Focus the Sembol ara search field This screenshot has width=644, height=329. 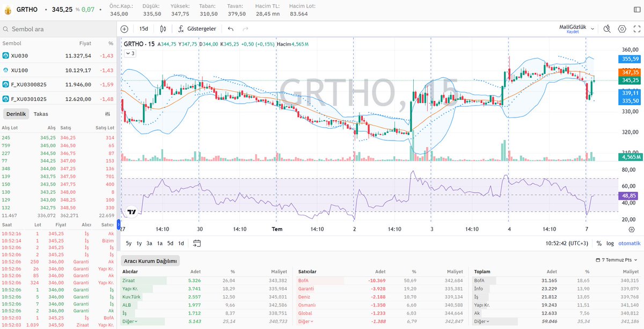(x=59, y=29)
